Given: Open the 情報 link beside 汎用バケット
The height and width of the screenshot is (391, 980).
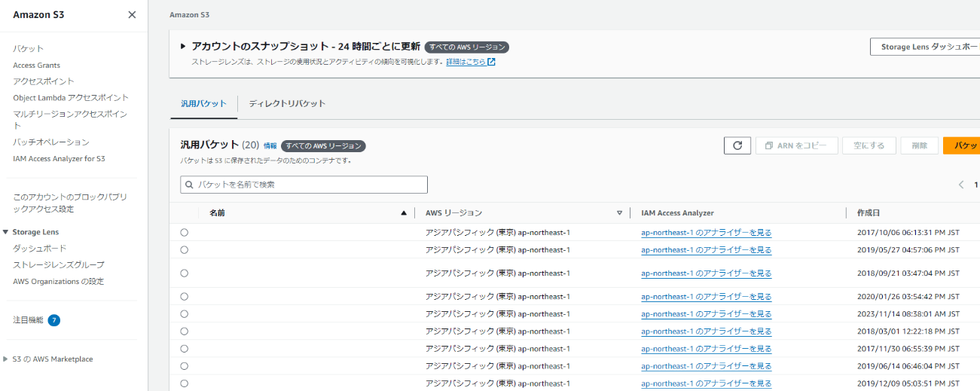Looking at the screenshot, I should point(270,145).
